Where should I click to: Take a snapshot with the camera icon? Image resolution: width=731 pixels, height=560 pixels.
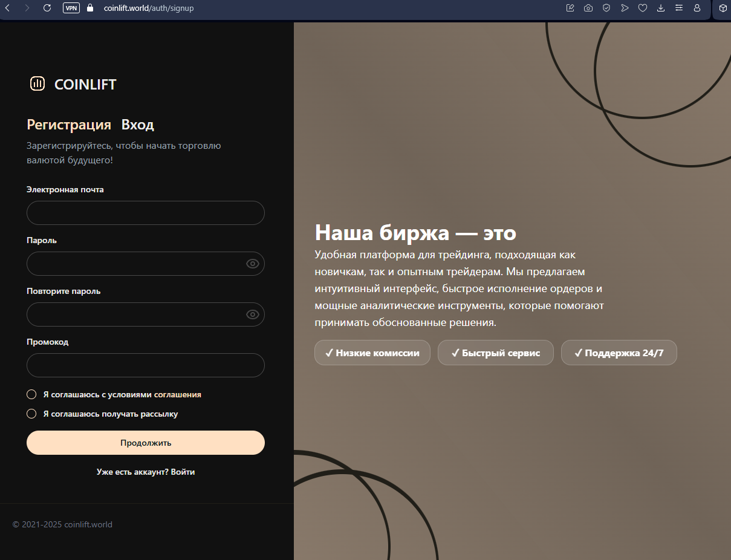[588, 8]
